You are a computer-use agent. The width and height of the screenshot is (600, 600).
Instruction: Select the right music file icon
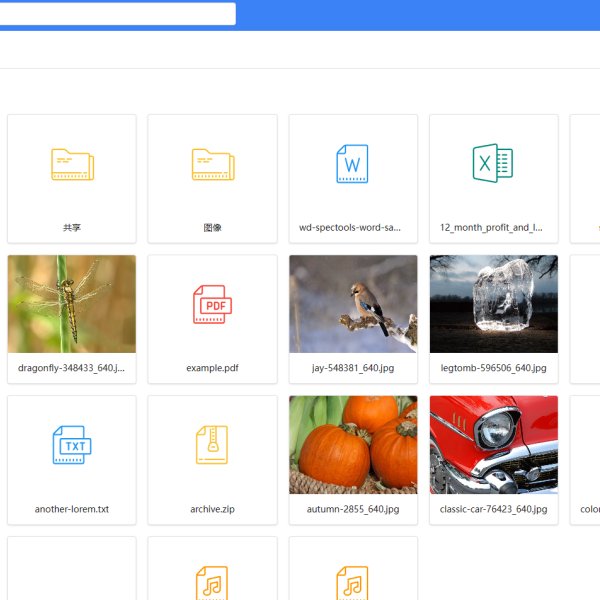[353, 583]
